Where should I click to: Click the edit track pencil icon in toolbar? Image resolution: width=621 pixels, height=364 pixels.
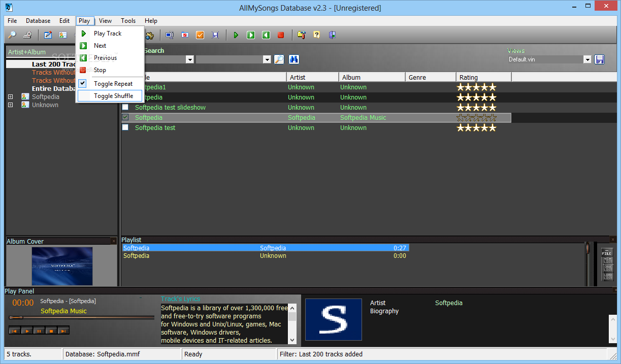tap(48, 35)
